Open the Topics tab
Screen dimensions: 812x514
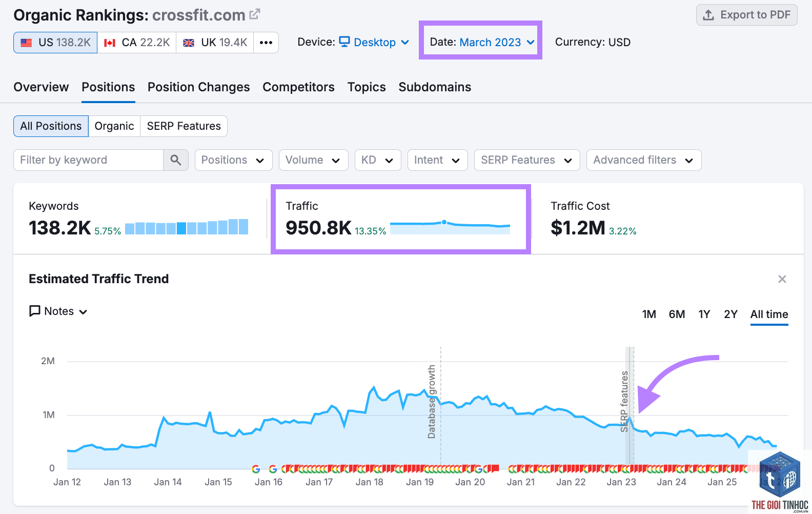pos(367,87)
